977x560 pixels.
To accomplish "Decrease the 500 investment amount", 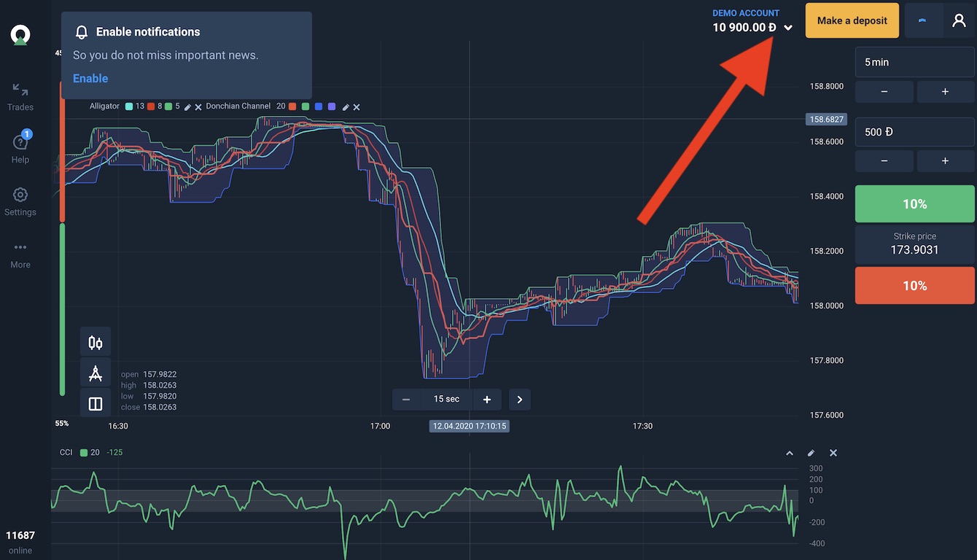I will coord(884,160).
